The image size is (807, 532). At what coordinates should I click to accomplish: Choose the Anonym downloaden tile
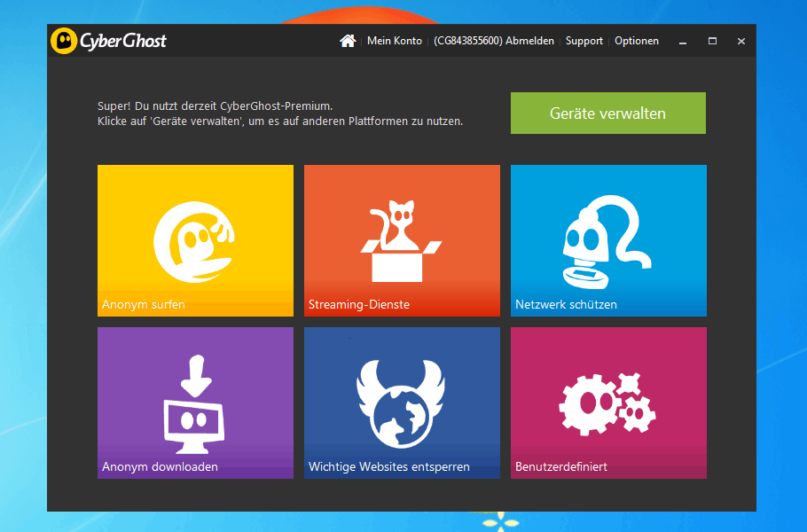196,403
